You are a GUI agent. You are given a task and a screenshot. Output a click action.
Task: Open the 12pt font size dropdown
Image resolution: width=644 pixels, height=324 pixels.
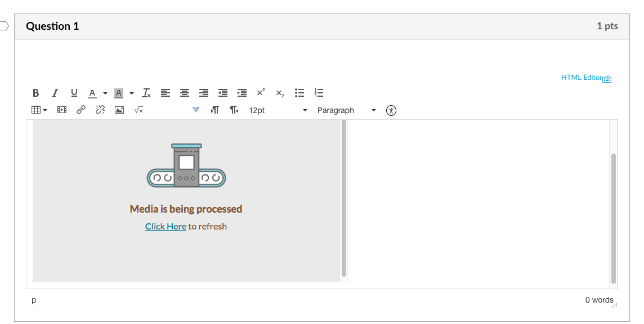(x=278, y=110)
